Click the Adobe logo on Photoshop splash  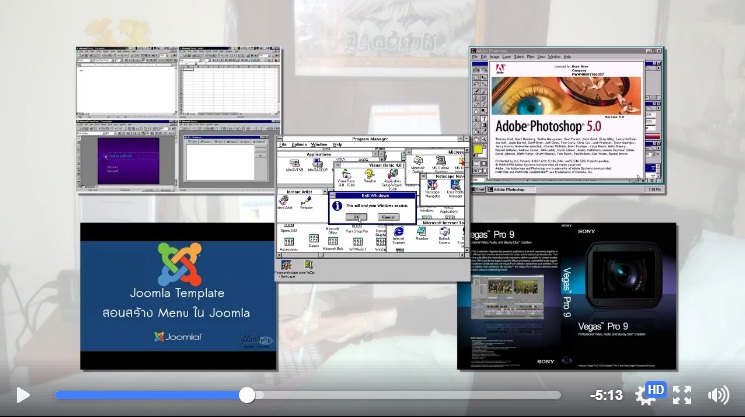(500, 70)
